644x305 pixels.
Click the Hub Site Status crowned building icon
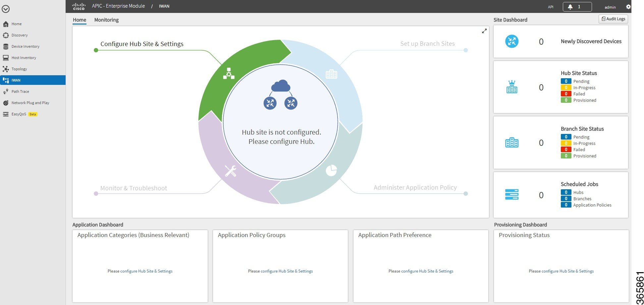click(x=512, y=87)
